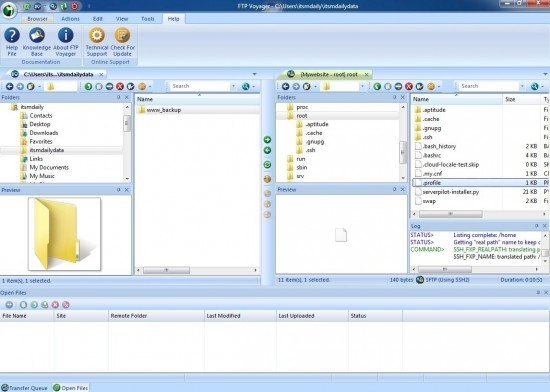Click the remote pane search magnifier icon
This screenshot has width=550, height=392.
click(x=535, y=86)
